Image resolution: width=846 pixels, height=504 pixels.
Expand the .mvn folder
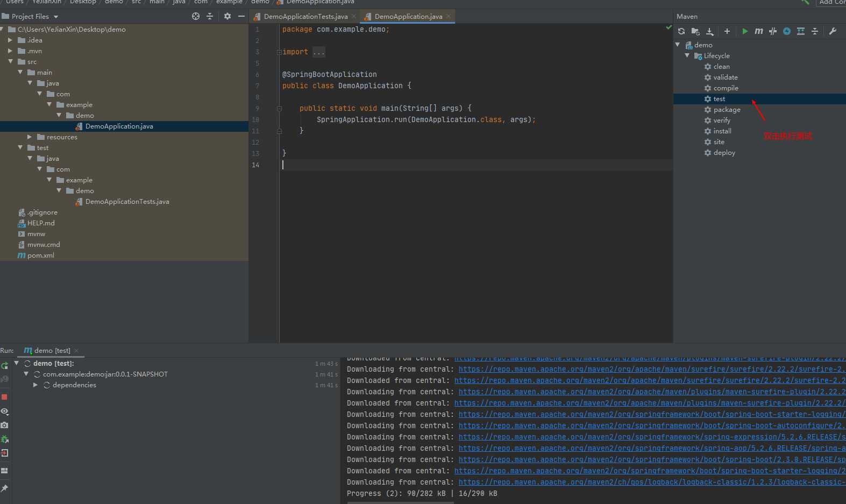10,51
